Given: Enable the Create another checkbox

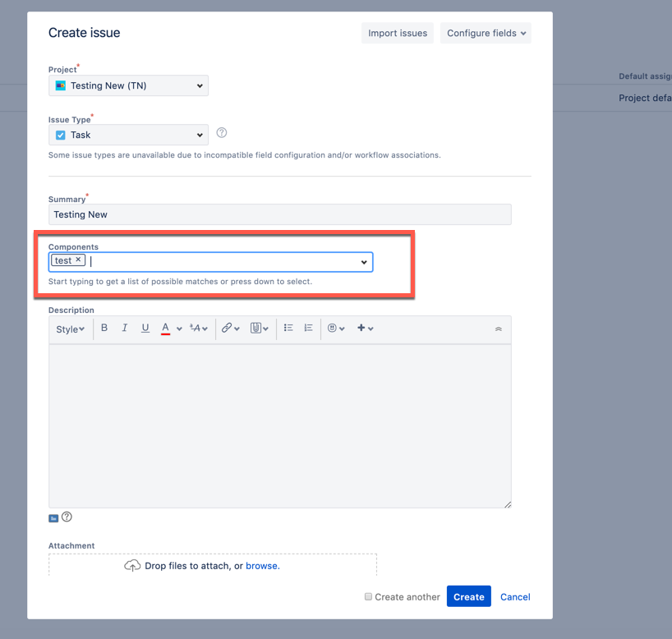Looking at the screenshot, I should (368, 596).
